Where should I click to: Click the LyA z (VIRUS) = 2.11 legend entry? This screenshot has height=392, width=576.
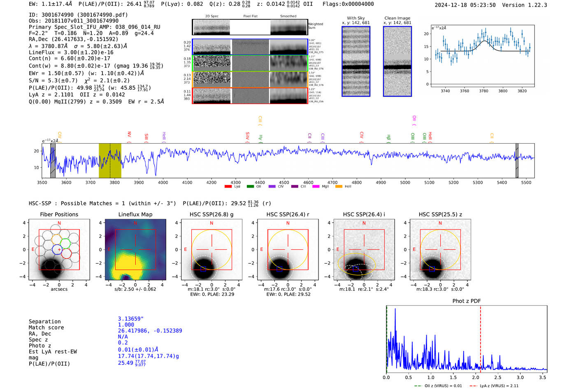click(494, 386)
